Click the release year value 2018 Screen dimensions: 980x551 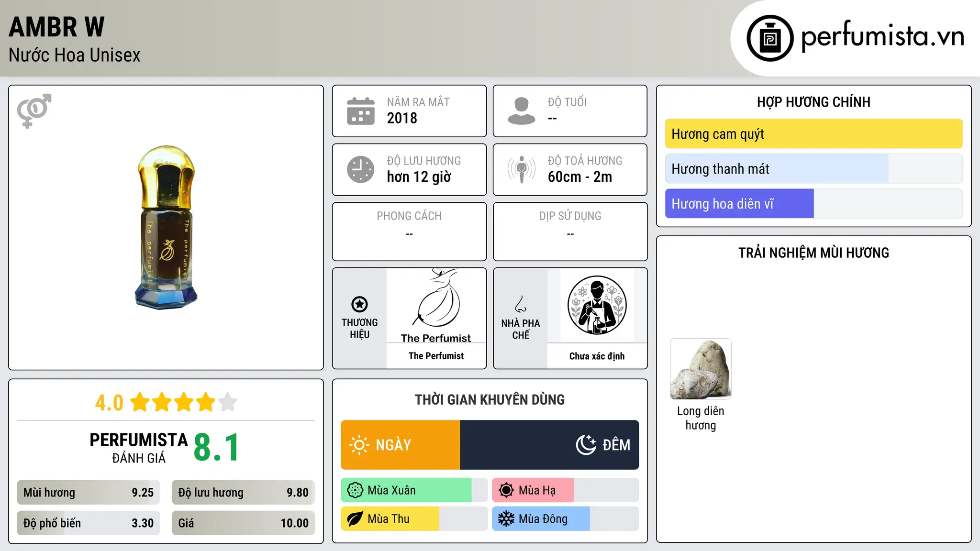pyautogui.click(x=402, y=118)
